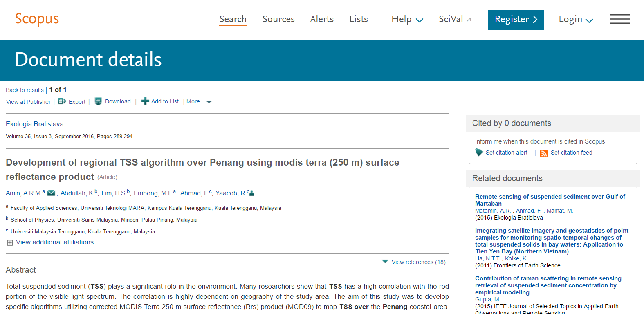Open SciVal link
The width and height of the screenshot is (644, 314).
(451, 19)
